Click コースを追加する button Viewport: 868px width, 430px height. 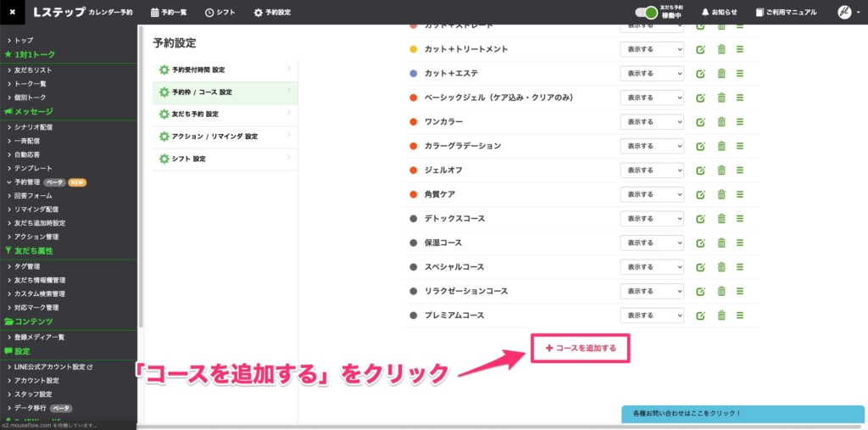[580, 348]
